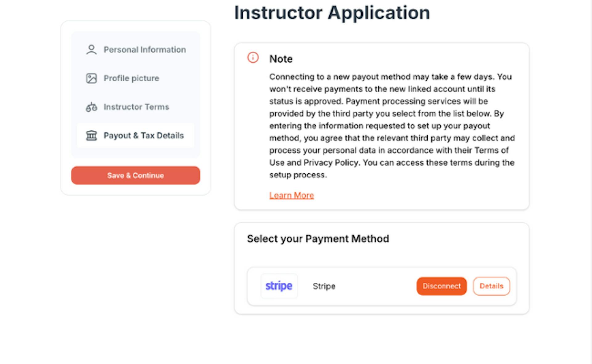The height and width of the screenshot is (364, 592).
Task: Select the Payout & Tax Details step
Action: click(x=144, y=135)
